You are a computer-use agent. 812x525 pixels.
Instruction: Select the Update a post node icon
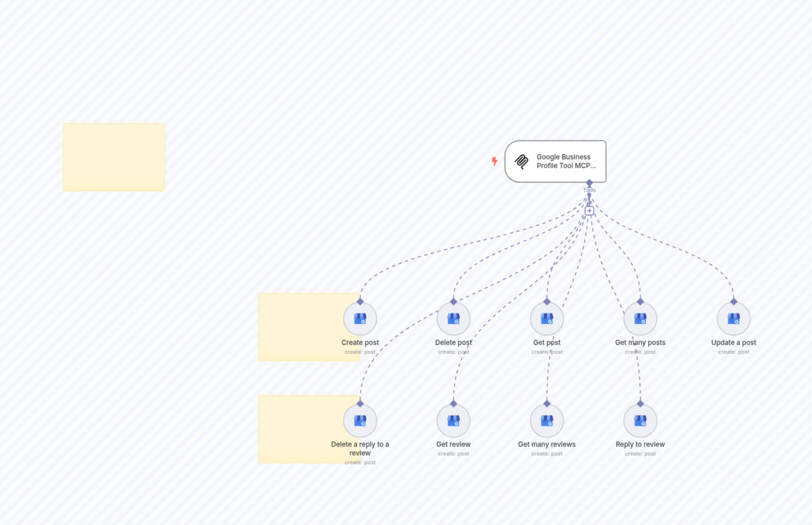click(733, 318)
